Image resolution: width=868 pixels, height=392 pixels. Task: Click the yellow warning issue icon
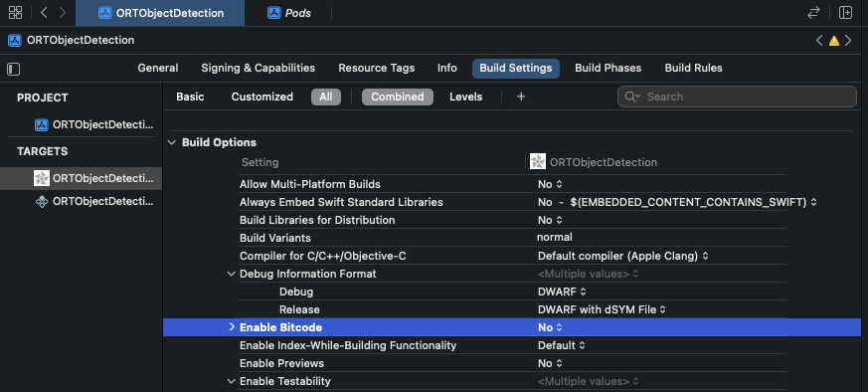tap(833, 41)
